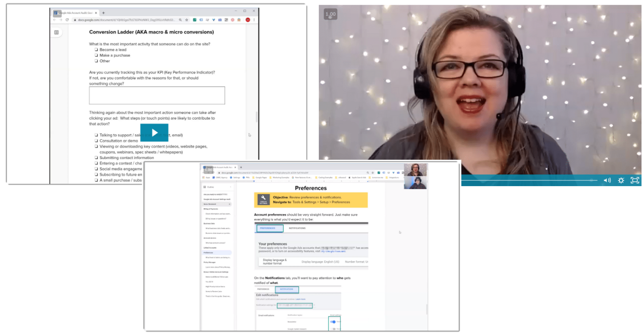The image size is (644, 333).
Task: Reload the page in the top-left browser
Action: click(x=67, y=20)
